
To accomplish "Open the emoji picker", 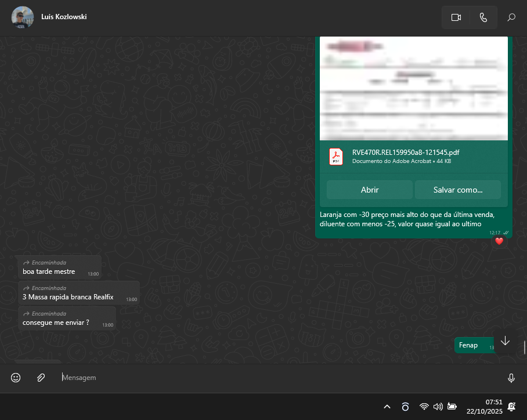I will pyautogui.click(x=16, y=378).
